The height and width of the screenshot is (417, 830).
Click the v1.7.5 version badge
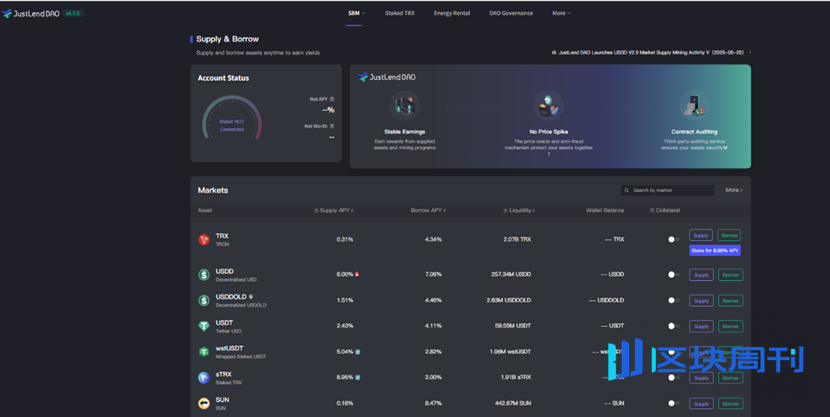(x=73, y=13)
